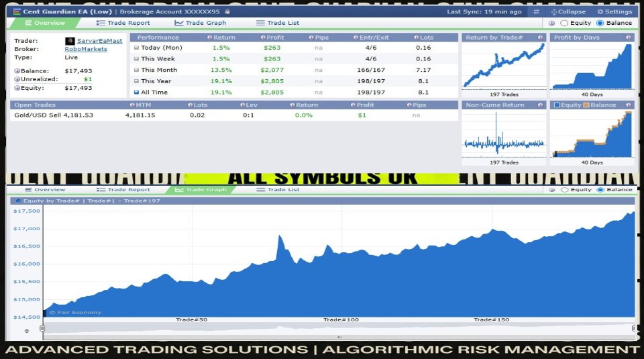Click info icon on Open Trades Profit column

coord(353,105)
